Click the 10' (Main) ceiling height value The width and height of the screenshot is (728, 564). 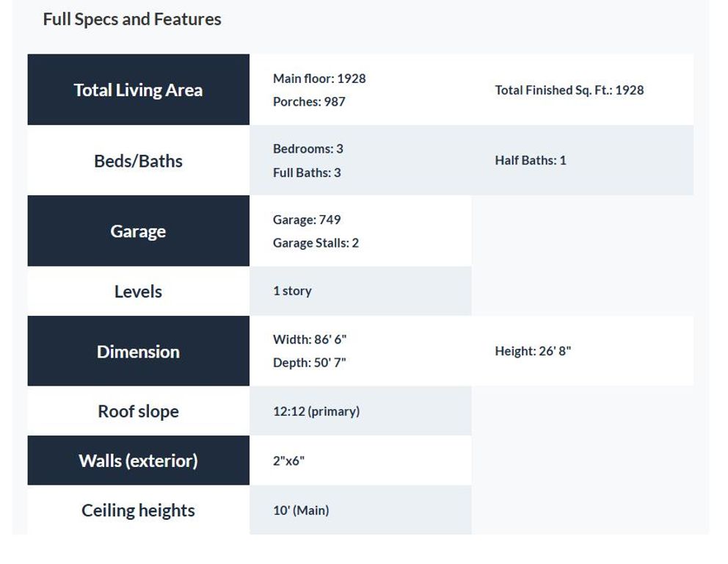click(x=301, y=510)
